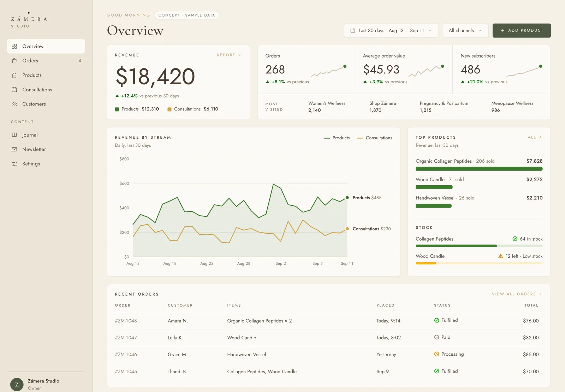
Task: Open the Top Products All link
Action: point(535,137)
